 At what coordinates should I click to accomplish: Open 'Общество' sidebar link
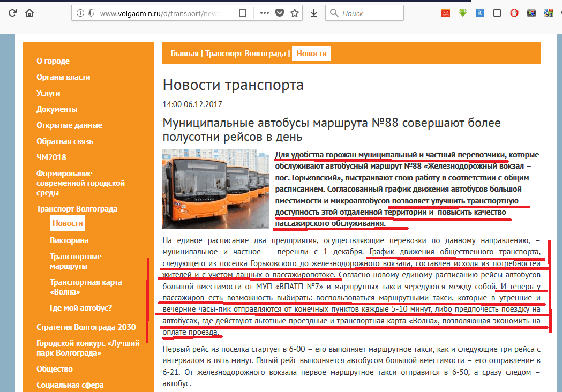tap(55, 369)
